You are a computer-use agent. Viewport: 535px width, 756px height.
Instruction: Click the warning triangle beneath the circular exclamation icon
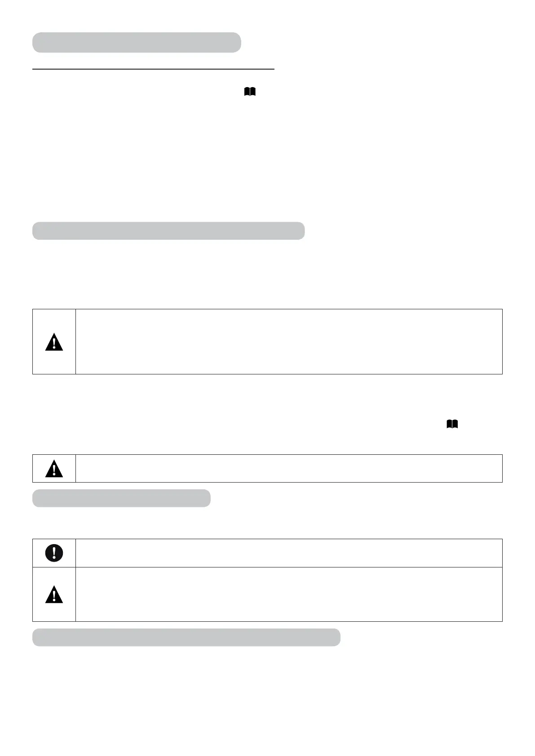54,594
